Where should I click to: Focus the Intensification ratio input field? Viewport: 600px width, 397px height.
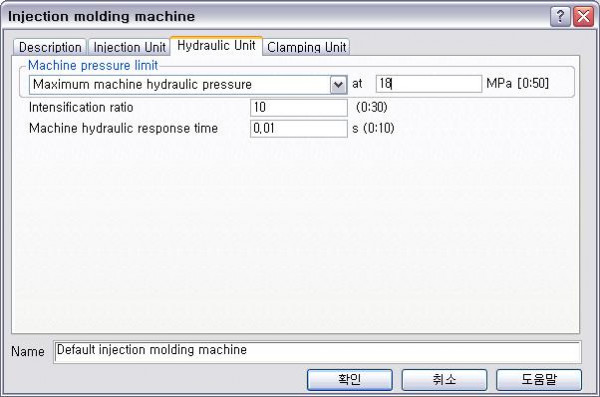(x=298, y=107)
